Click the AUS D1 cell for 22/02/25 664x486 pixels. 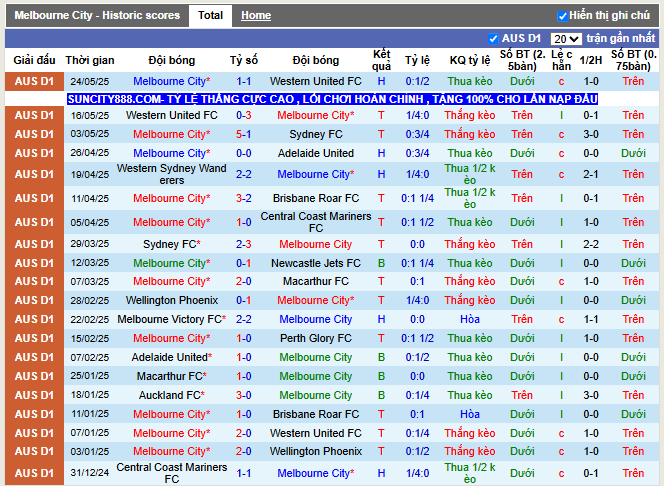34,319
